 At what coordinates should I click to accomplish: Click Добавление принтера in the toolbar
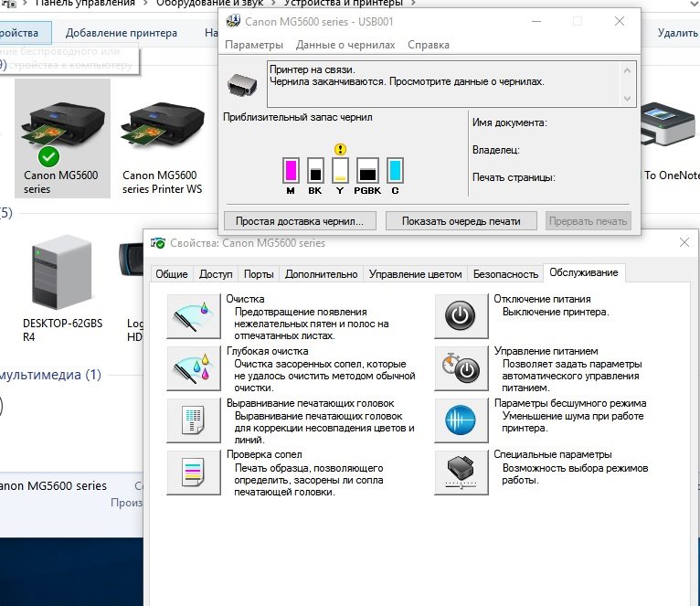122,33
